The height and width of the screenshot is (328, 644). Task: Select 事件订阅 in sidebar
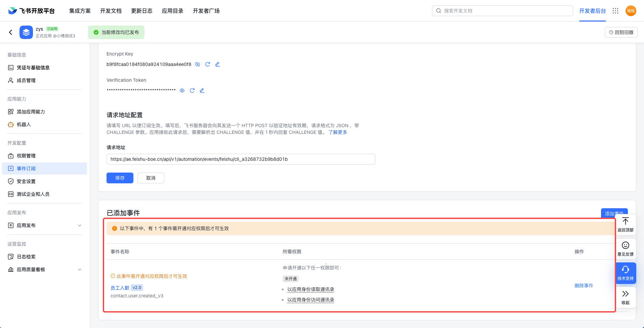[x=44, y=169]
